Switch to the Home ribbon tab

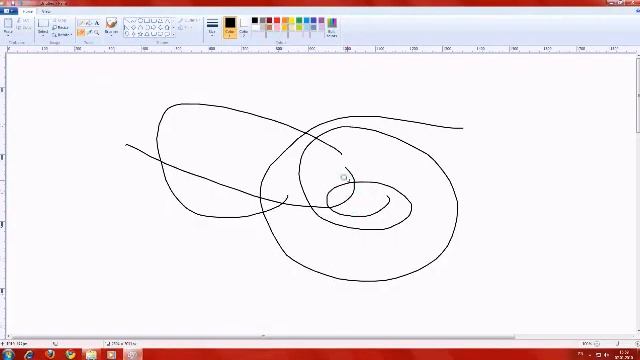tap(28, 11)
